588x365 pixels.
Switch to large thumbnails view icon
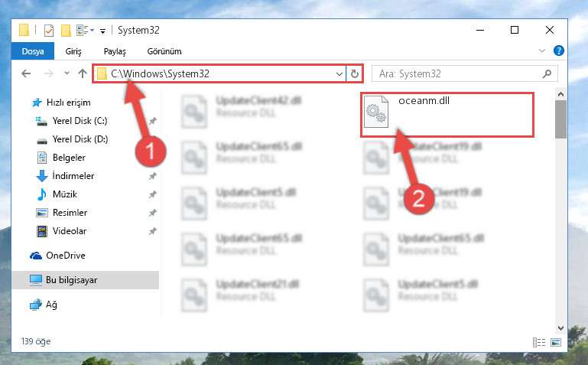pyautogui.click(x=556, y=342)
